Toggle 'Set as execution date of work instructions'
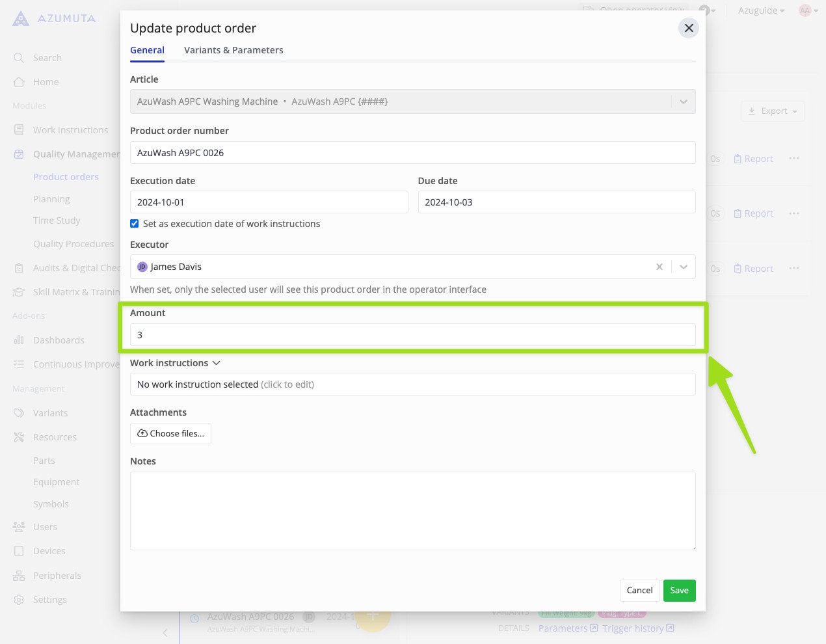 pos(134,223)
